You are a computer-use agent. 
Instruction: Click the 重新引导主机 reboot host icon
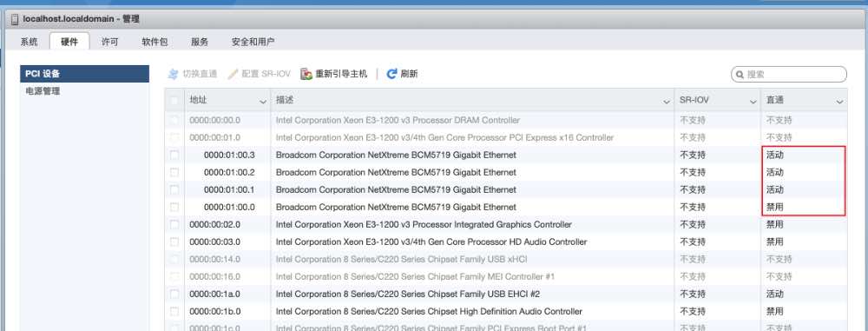(306, 74)
